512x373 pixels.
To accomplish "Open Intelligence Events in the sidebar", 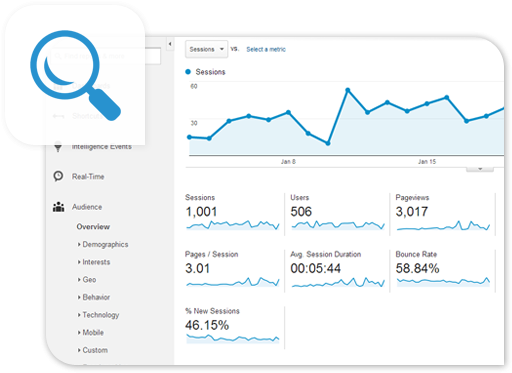I will 102,147.
